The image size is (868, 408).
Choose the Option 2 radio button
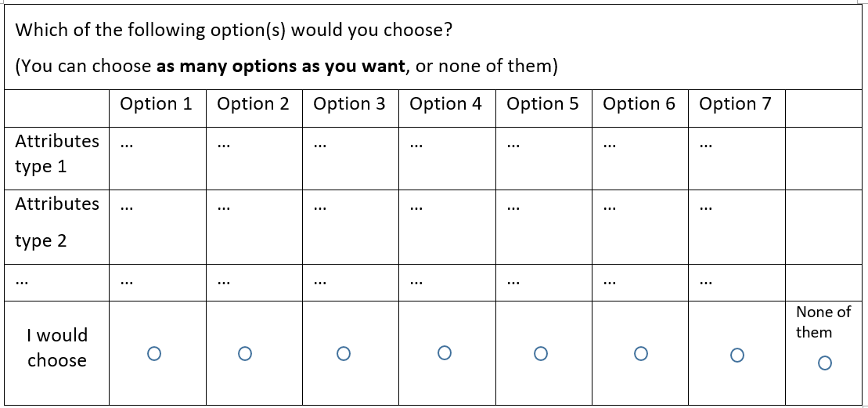pyautogui.click(x=245, y=353)
